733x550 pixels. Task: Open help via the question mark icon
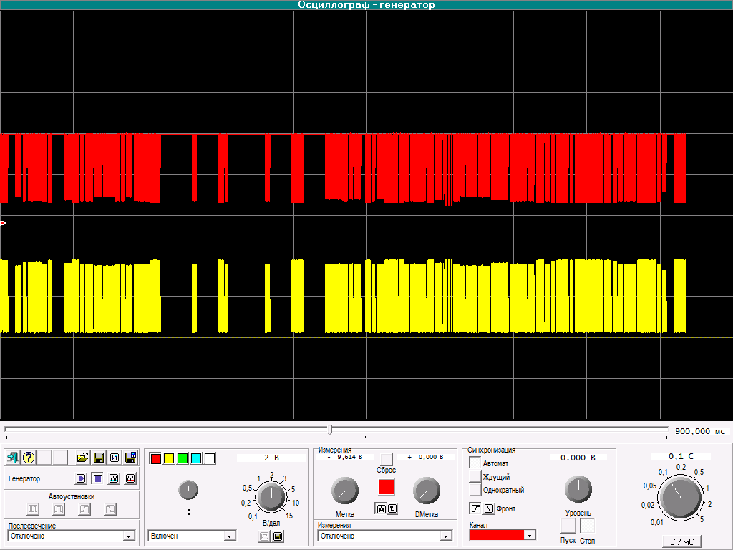(x=29, y=457)
